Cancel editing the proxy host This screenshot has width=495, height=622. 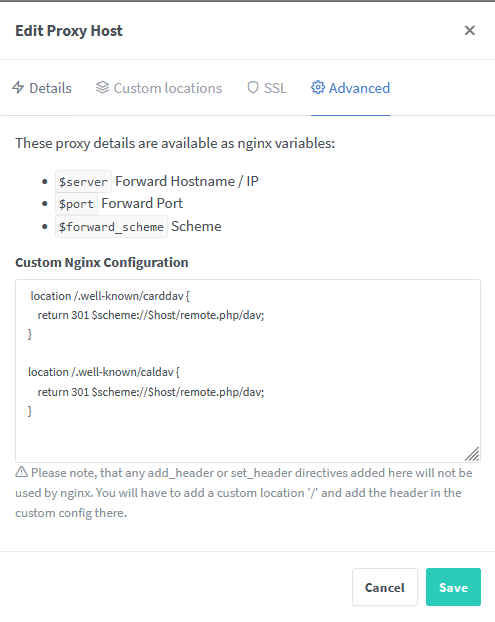coord(385,587)
